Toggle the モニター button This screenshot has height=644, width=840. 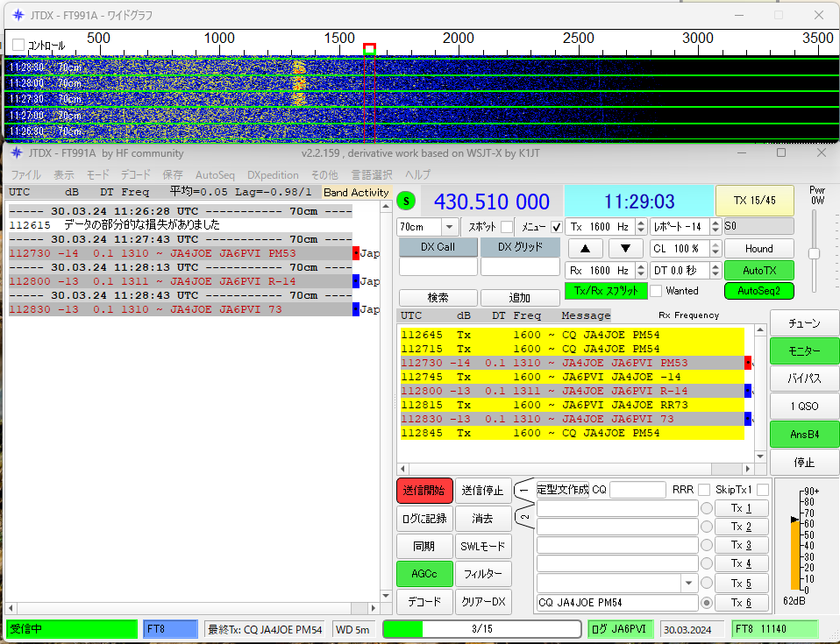804,350
